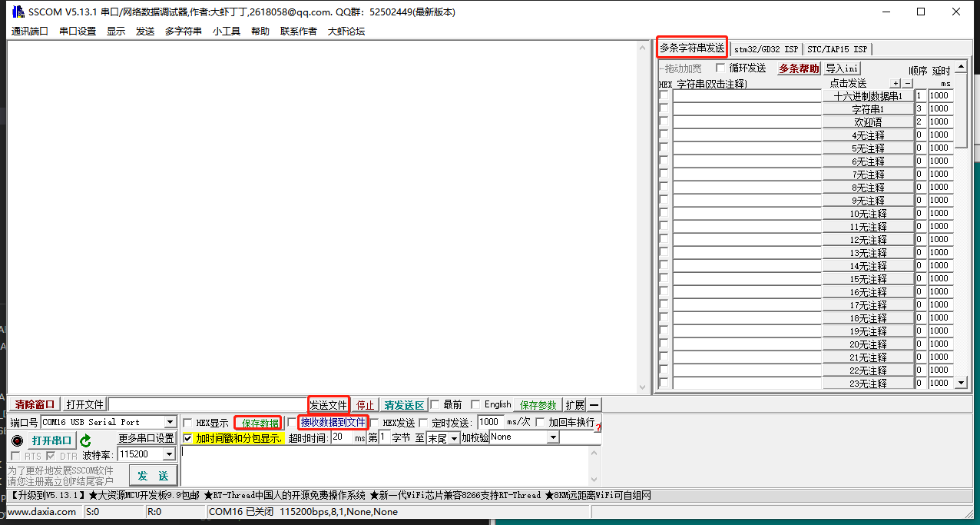Click the 保存参数 save parameters button
This screenshot has width=980, height=525.
tap(538, 405)
